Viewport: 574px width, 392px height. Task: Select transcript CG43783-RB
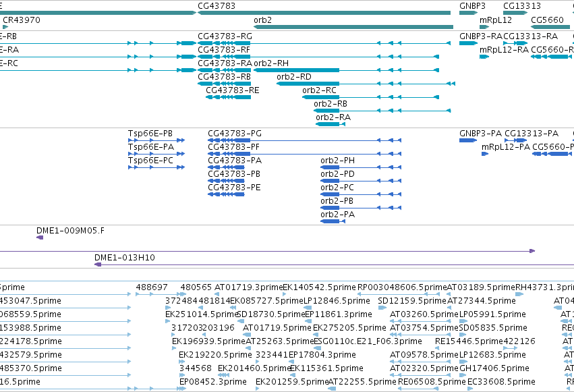(224, 77)
